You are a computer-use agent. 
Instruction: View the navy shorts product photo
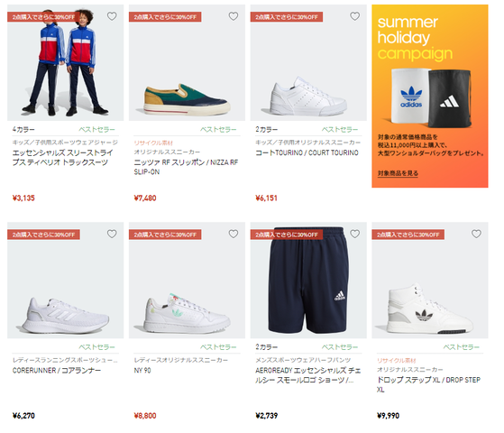tap(308, 281)
